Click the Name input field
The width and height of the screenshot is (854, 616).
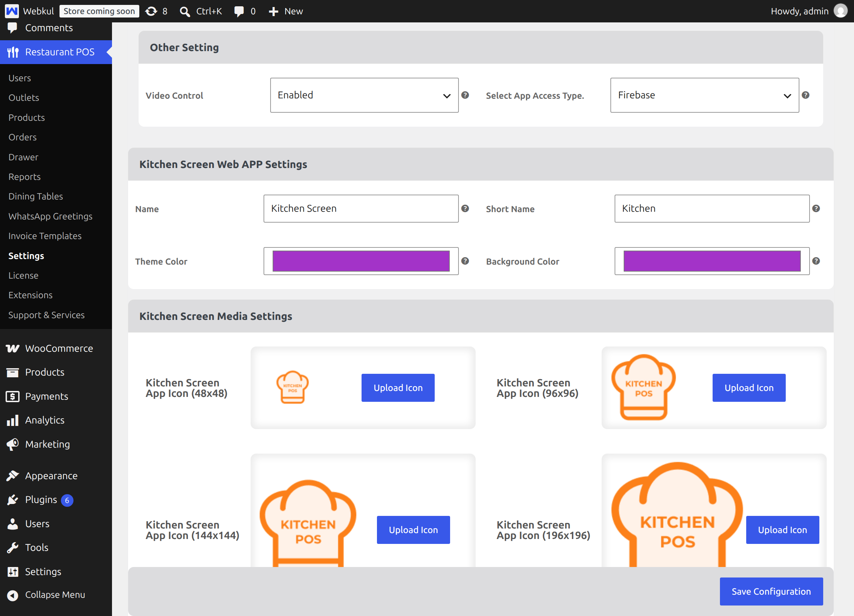point(361,209)
